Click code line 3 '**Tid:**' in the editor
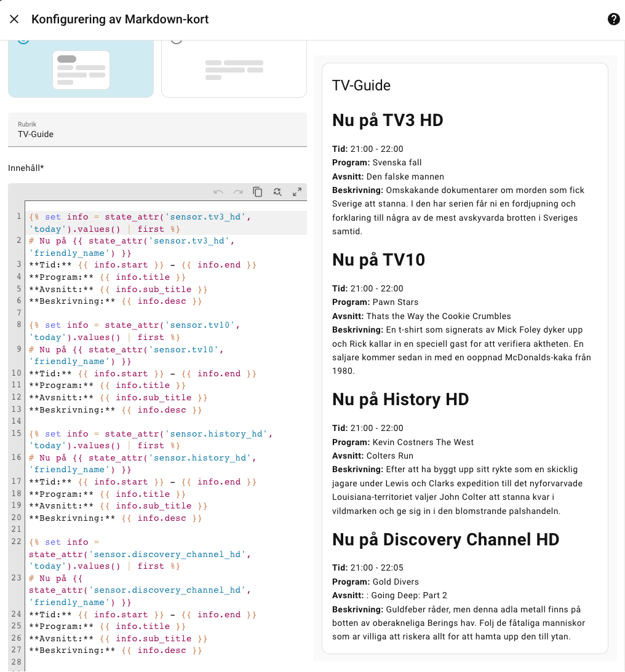This screenshot has width=625, height=672. (x=143, y=265)
